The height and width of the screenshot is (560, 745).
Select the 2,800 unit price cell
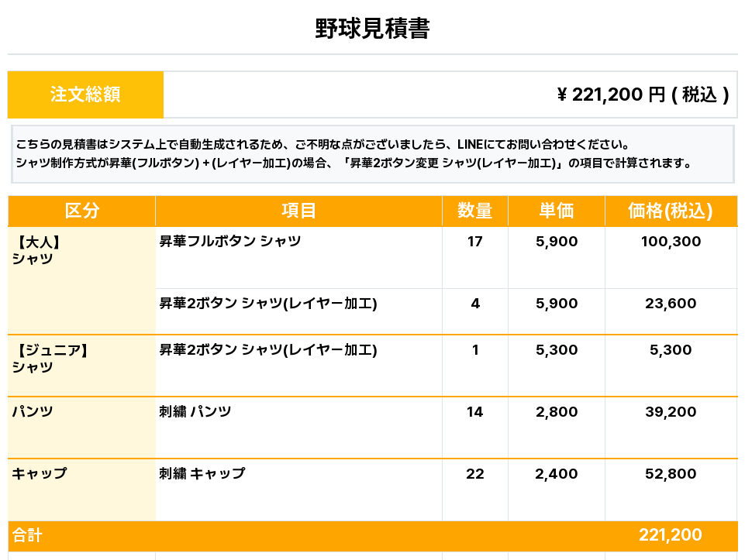(x=556, y=412)
